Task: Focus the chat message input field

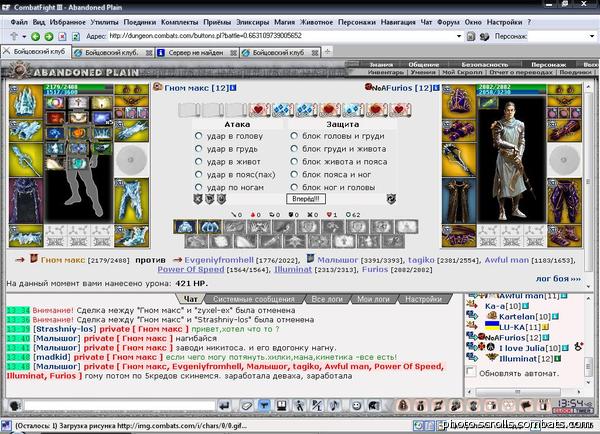Action: tap(120, 406)
